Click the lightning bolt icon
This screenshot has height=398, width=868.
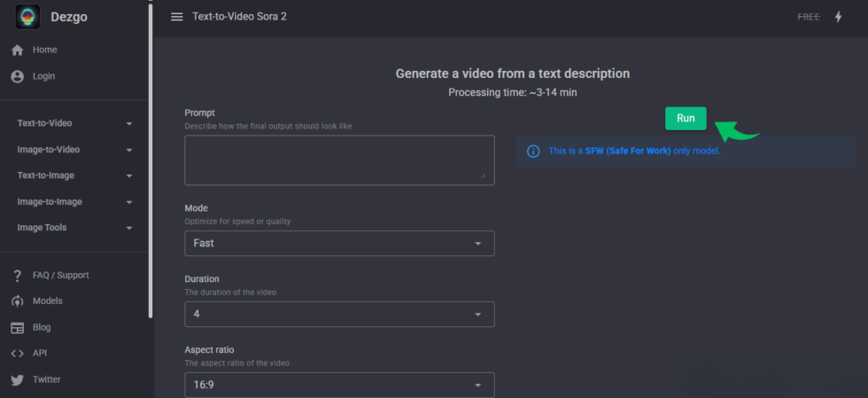point(838,17)
